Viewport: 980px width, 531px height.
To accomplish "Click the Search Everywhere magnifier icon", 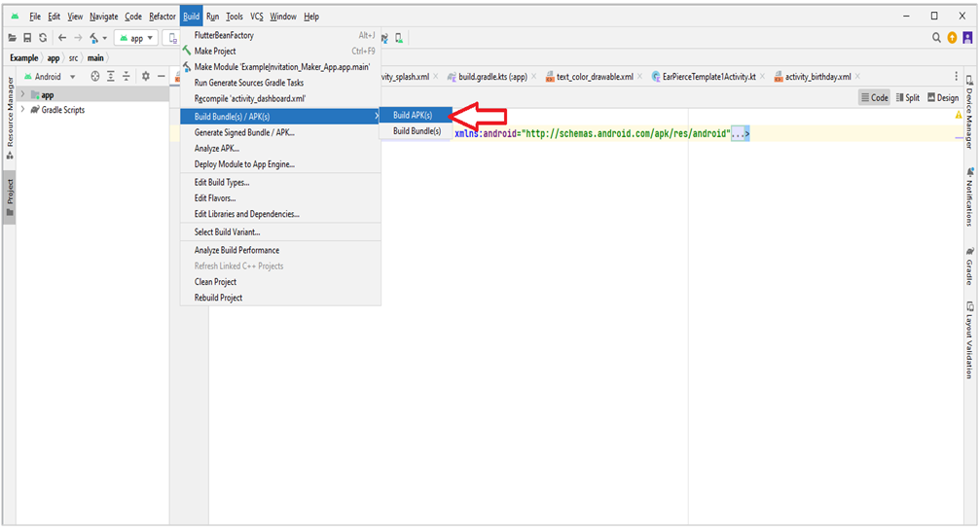I will tap(936, 38).
